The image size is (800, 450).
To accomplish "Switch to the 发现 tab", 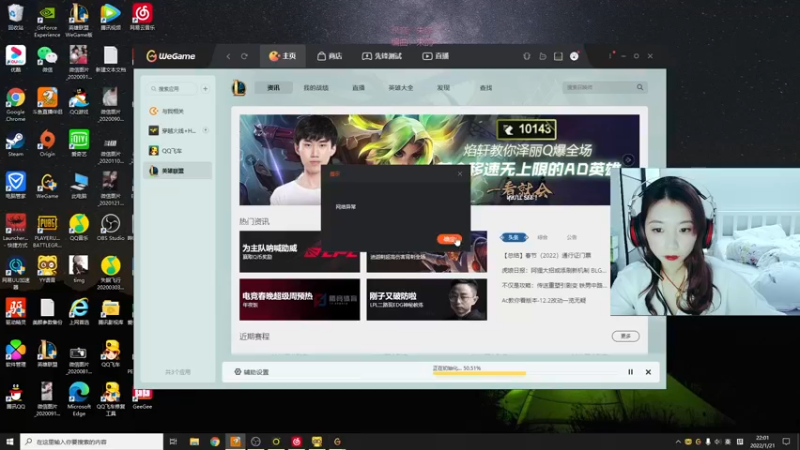I will tap(443, 88).
